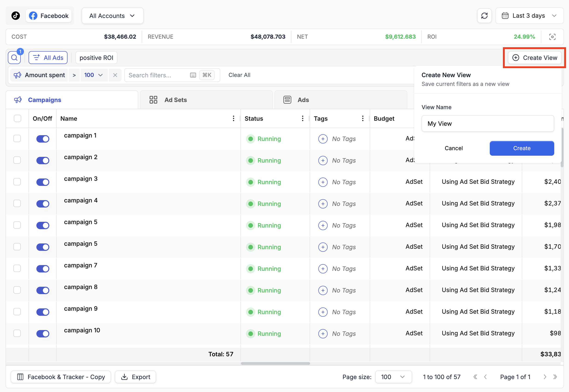Switch to the Ad Sets tab

[175, 100]
